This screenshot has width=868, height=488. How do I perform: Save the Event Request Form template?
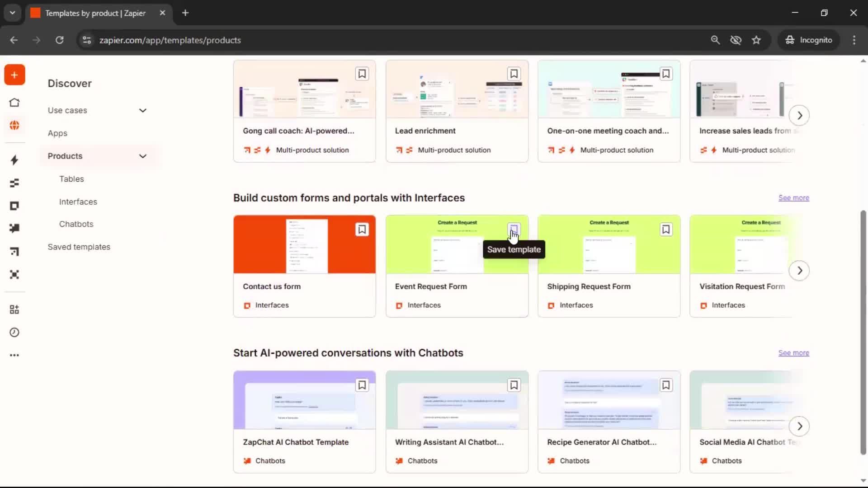click(x=514, y=230)
